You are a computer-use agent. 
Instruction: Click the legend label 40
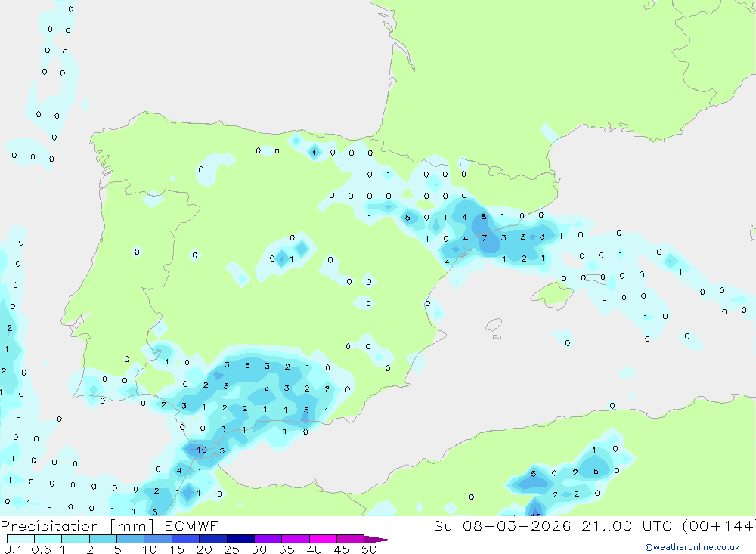pyautogui.click(x=314, y=549)
